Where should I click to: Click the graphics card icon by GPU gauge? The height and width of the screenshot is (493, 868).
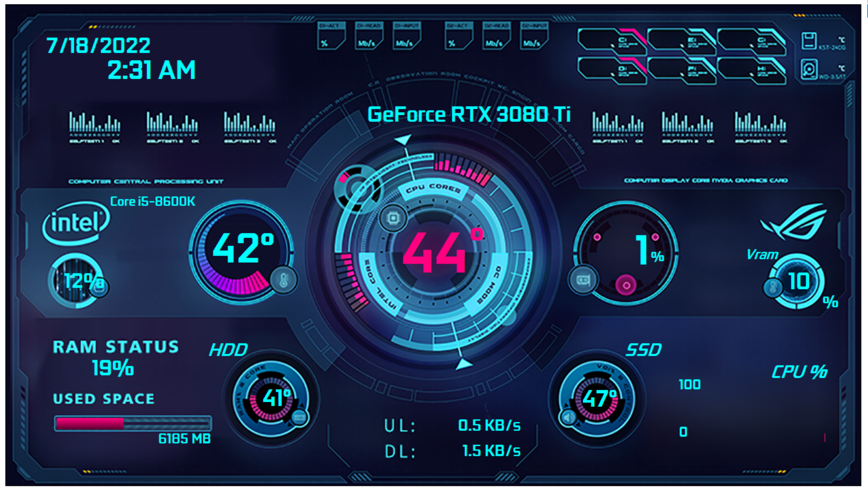tap(583, 280)
